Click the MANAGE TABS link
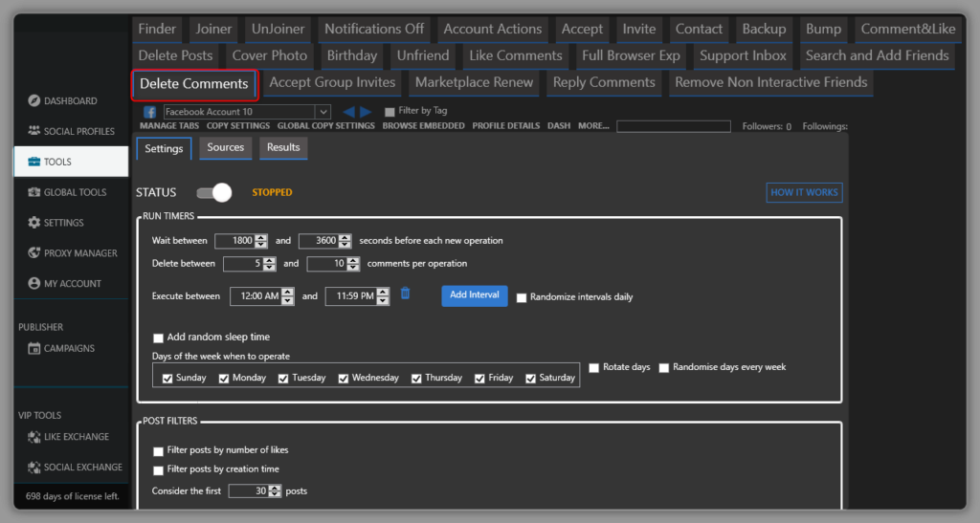The width and height of the screenshot is (980, 523). tap(169, 125)
